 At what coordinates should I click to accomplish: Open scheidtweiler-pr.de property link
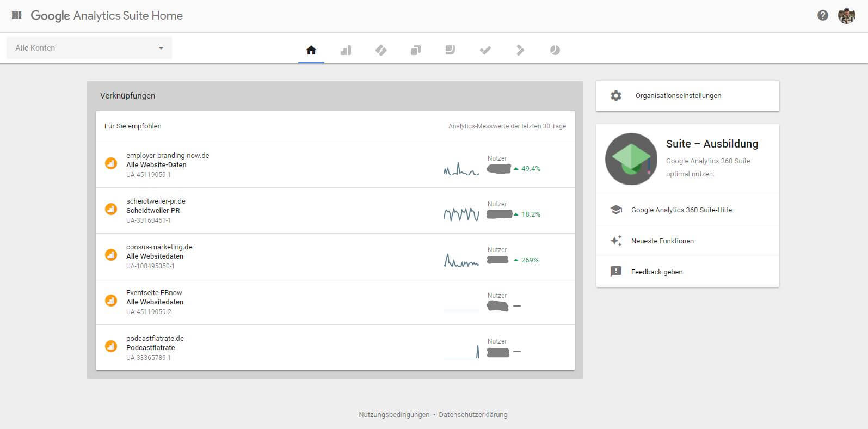click(156, 201)
